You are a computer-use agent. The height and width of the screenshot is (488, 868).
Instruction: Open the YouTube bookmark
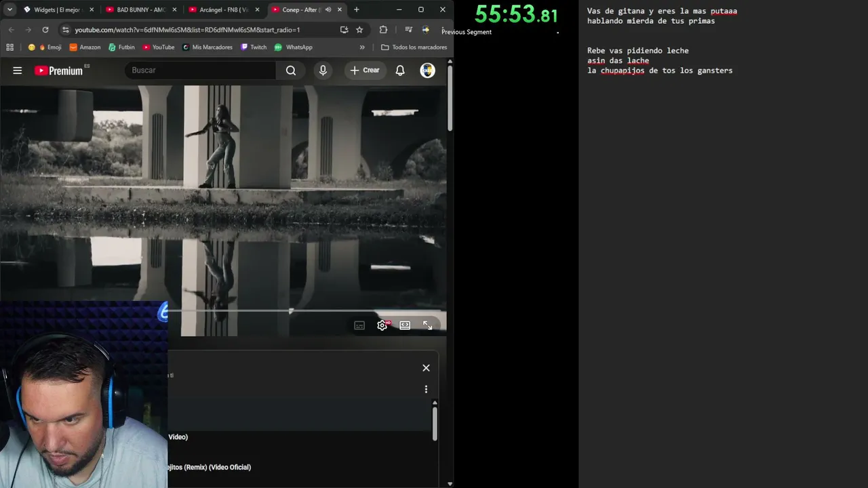(x=158, y=47)
